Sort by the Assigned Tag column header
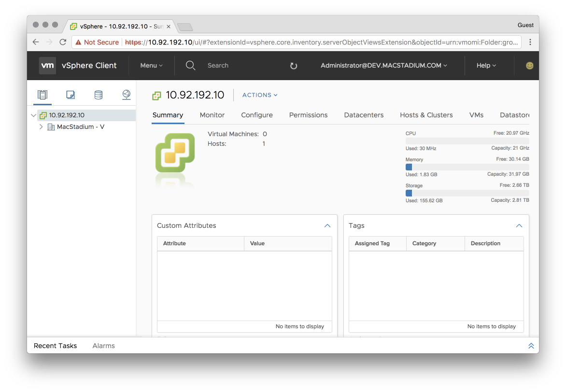Image resolution: width=566 pixels, height=392 pixels. tap(378, 244)
